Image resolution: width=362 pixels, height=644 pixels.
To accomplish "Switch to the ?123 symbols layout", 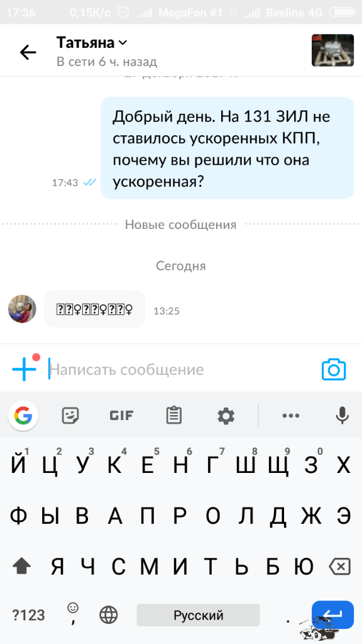I will click(28, 615).
